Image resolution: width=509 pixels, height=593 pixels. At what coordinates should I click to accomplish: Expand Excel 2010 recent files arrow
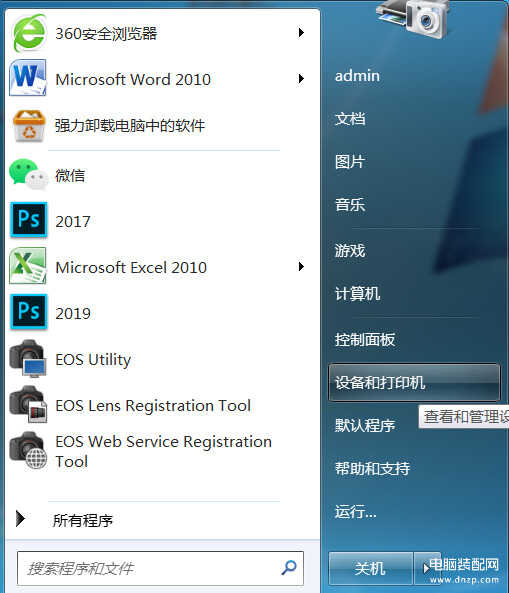tap(301, 267)
